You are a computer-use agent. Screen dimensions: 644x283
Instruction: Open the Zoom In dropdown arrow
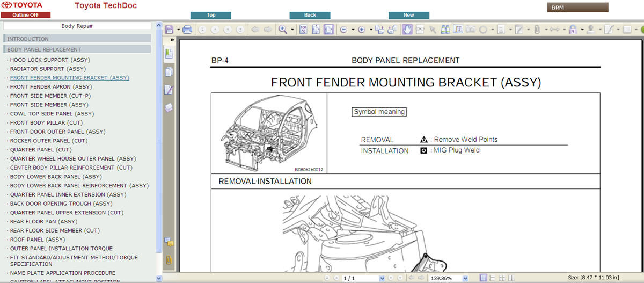coord(371,30)
